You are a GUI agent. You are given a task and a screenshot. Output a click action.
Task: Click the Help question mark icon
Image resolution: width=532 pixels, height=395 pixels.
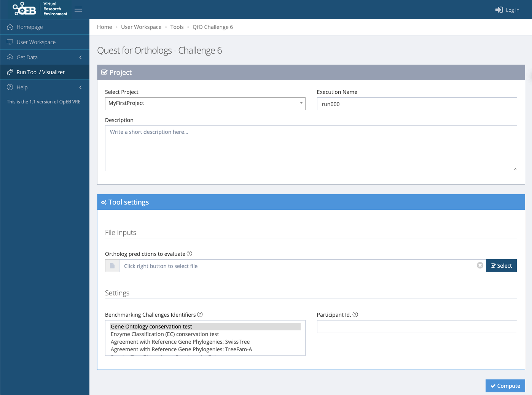point(10,87)
